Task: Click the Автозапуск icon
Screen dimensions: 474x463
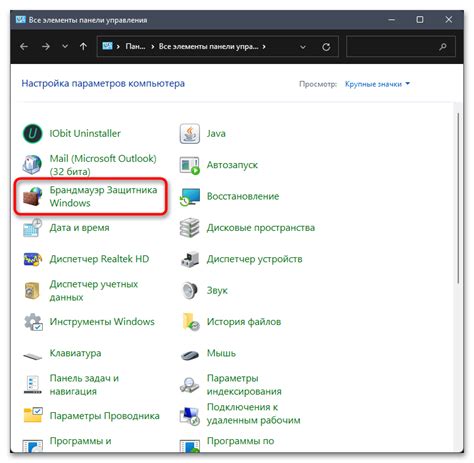Action: pos(190,165)
